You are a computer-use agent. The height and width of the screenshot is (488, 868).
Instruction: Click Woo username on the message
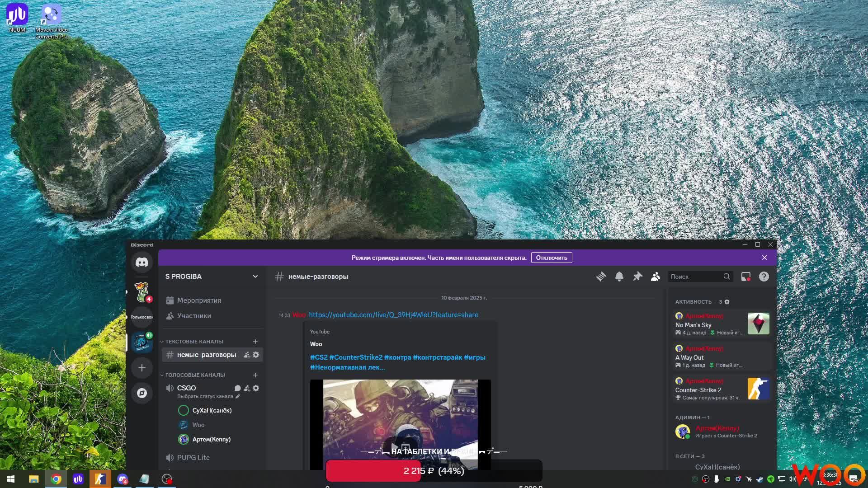click(299, 315)
